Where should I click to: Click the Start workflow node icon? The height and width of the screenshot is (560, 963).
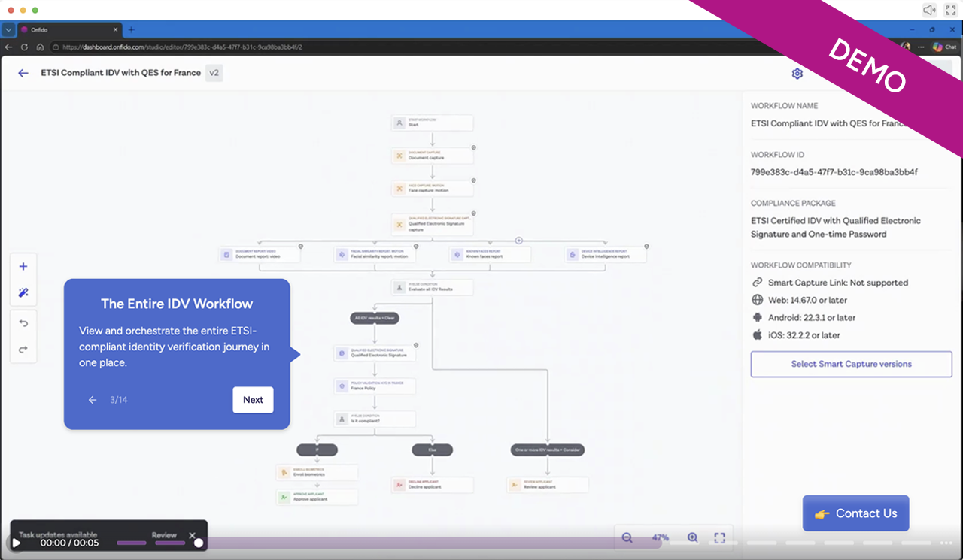pos(399,123)
